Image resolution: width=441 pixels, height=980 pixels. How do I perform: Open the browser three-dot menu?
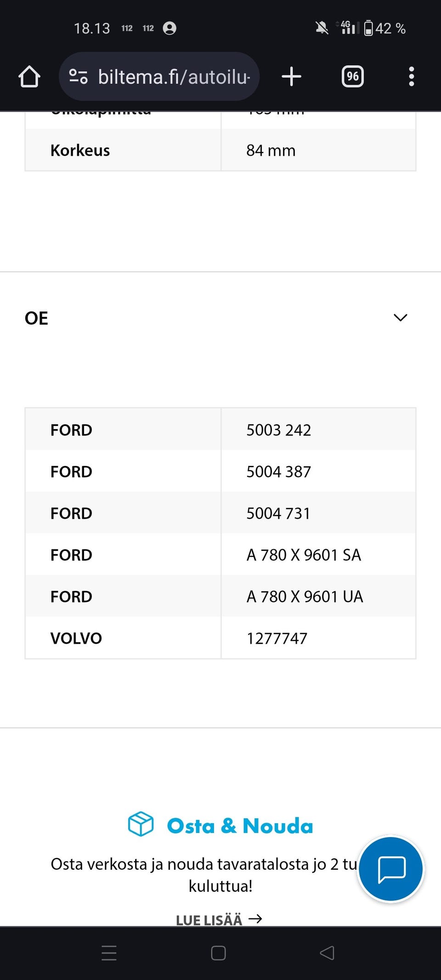411,77
